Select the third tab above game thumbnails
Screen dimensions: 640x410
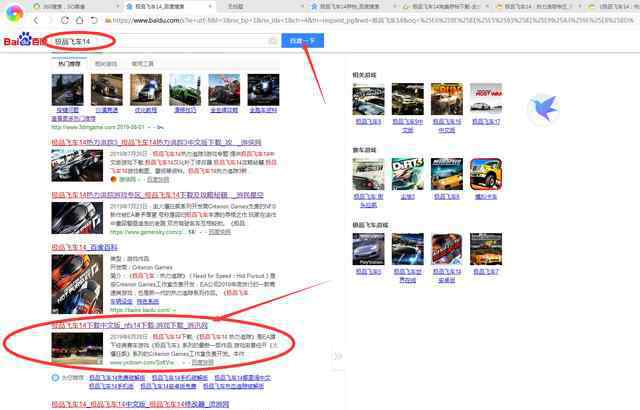point(142,64)
